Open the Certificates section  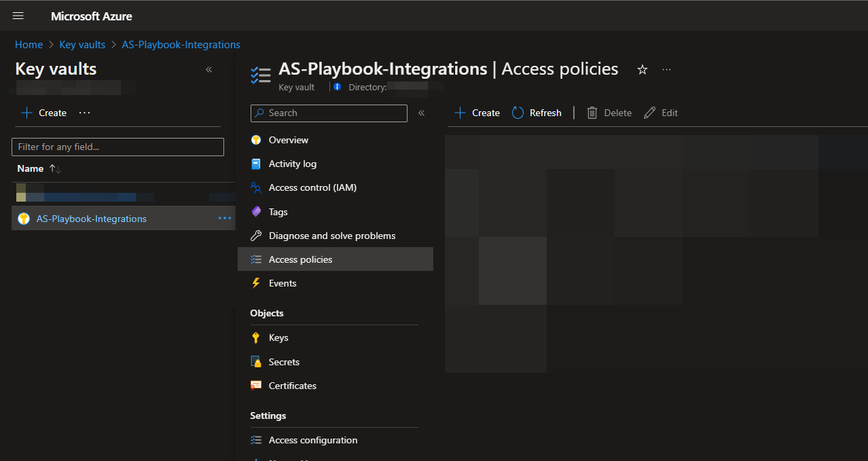292,386
